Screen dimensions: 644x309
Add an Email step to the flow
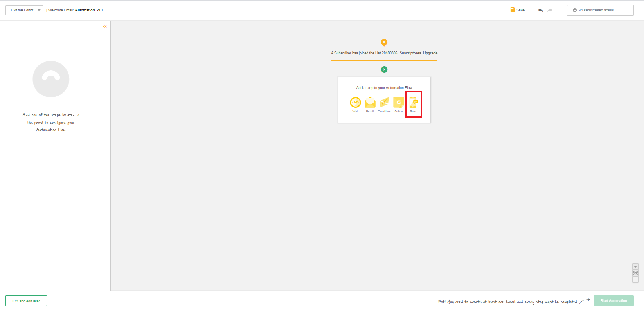click(x=370, y=103)
